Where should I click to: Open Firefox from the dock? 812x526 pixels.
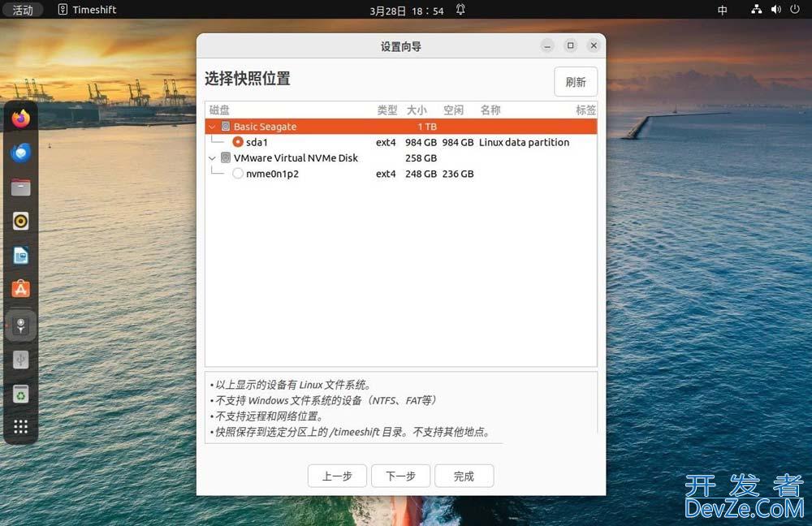click(x=21, y=119)
